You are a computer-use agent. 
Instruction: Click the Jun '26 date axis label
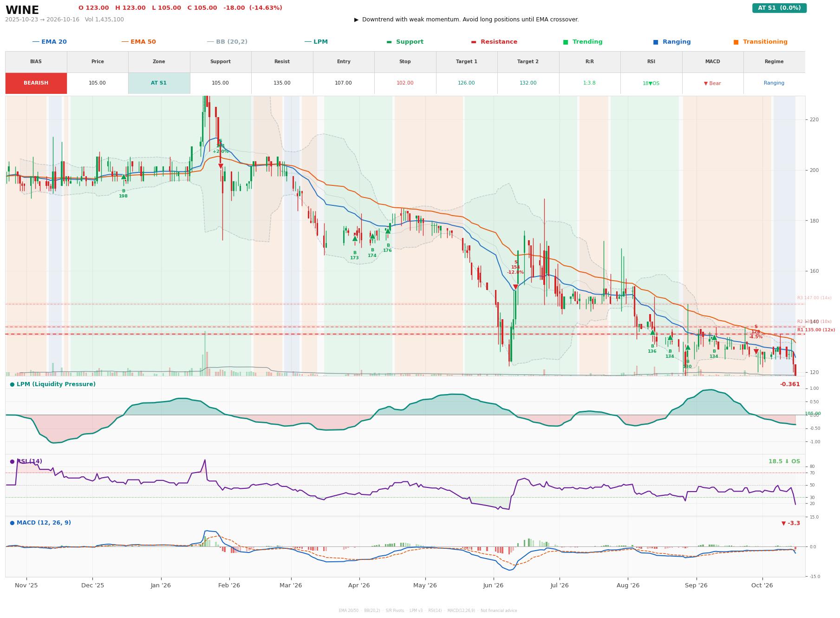(493, 585)
